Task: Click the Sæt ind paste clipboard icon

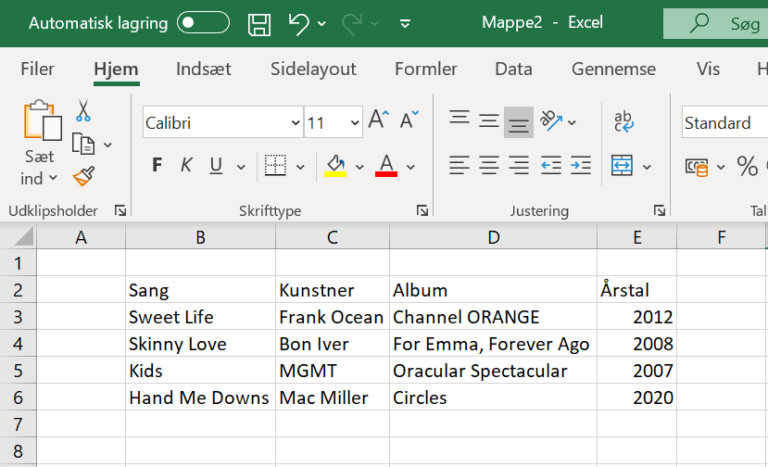Action: 42,121
